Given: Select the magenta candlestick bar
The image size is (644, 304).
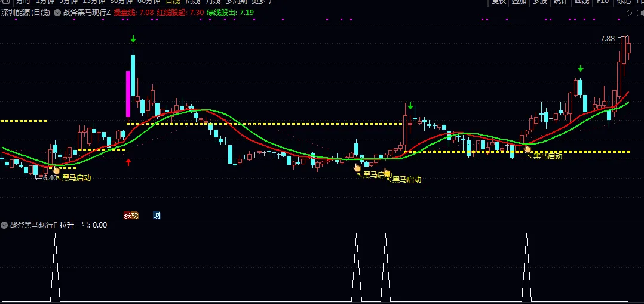Looking at the screenshot, I should tap(128, 94).
